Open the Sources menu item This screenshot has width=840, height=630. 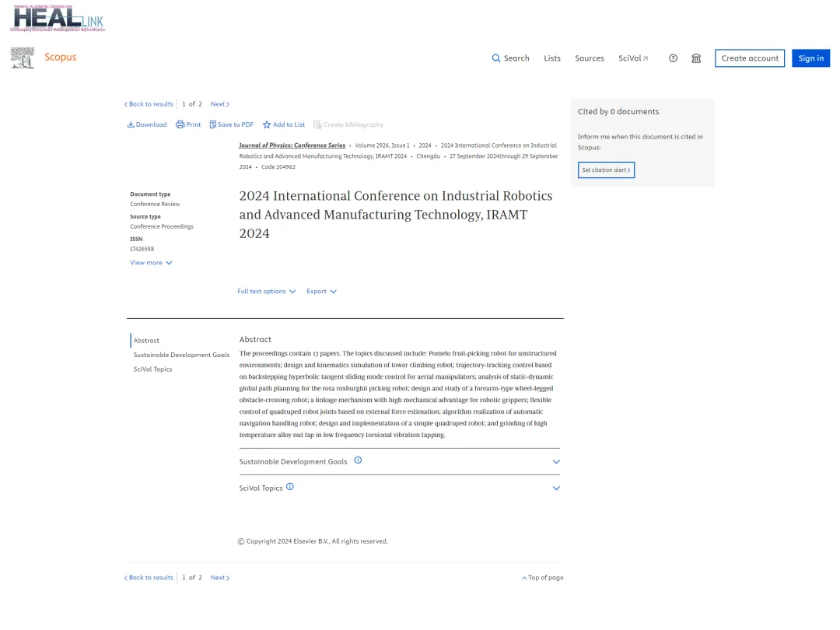(590, 58)
